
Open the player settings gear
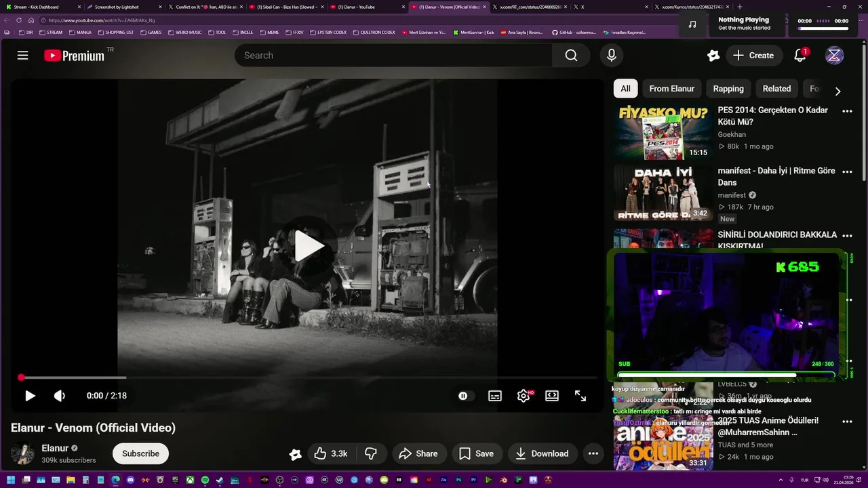pos(524,396)
